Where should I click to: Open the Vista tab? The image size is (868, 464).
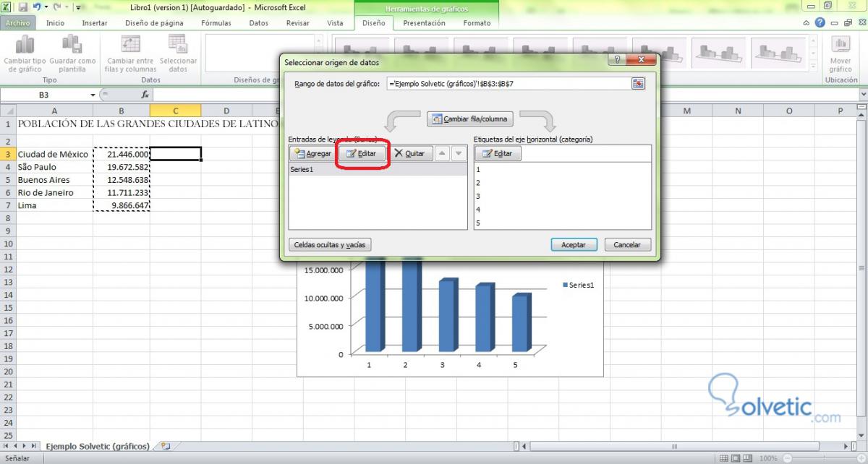pos(335,23)
